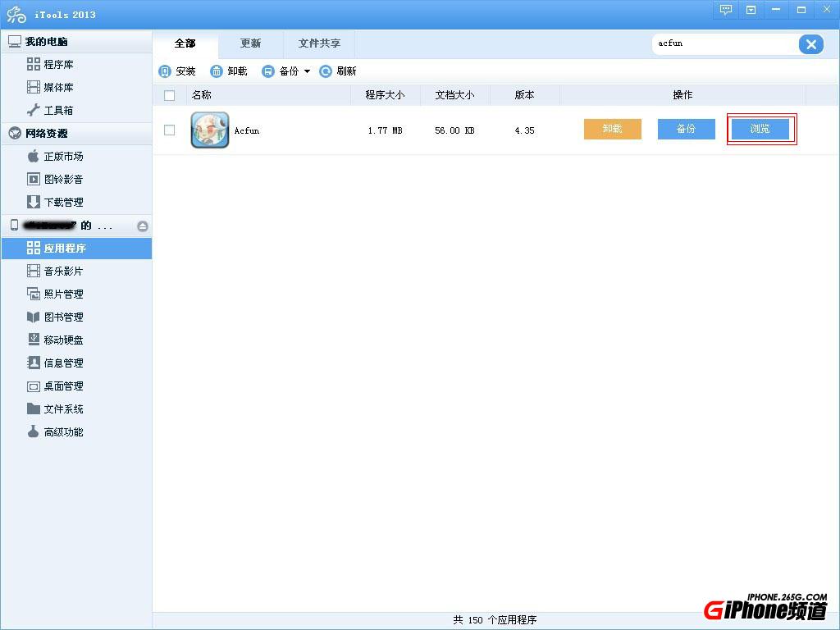Collapse the 网络资源 section header
Screen dimensions: 840x630
tap(49, 133)
